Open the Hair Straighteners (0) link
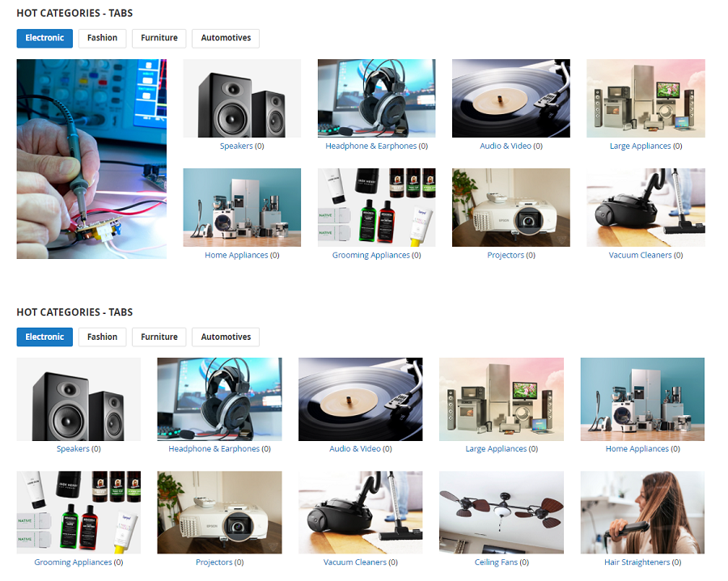The height and width of the screenshot is (581, 728). tap(642, 562)
